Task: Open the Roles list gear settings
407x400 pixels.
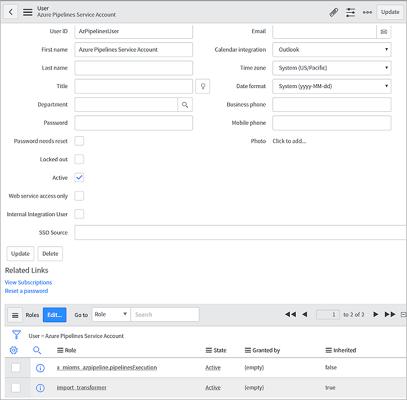Action: tap(14, 350)
